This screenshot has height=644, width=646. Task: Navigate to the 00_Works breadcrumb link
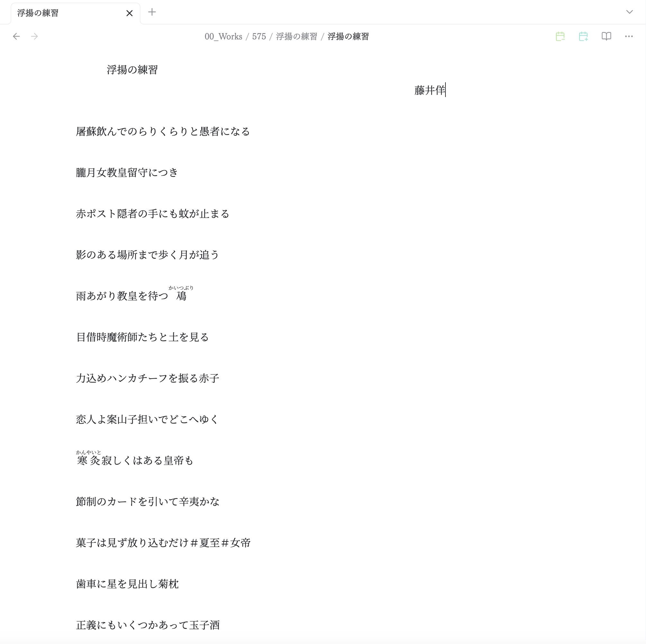click(x=223, y=37)
